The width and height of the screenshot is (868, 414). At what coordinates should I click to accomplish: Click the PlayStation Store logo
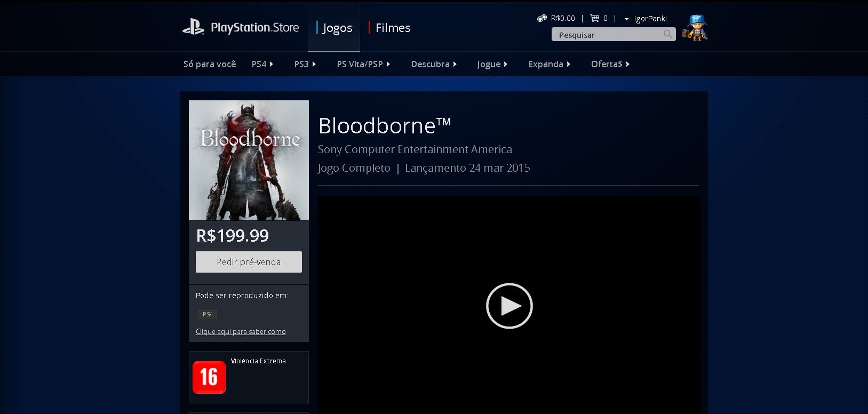coord(241,27)
